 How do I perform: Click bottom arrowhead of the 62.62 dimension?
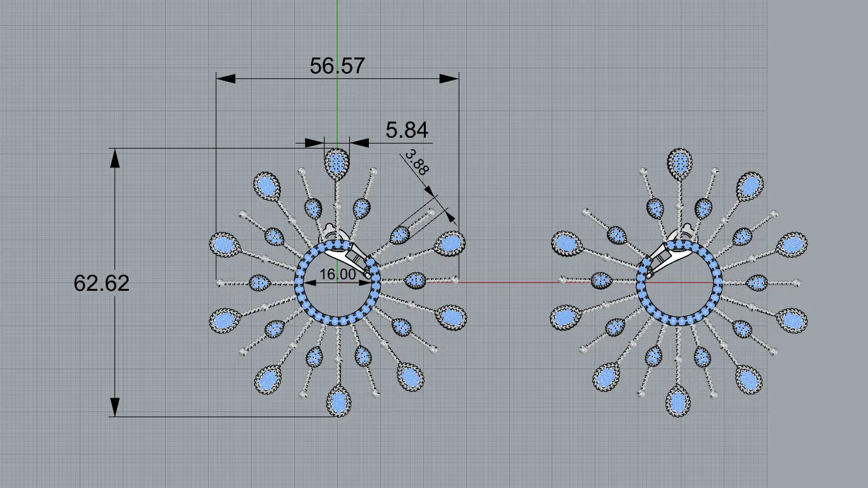click(115, 406)
